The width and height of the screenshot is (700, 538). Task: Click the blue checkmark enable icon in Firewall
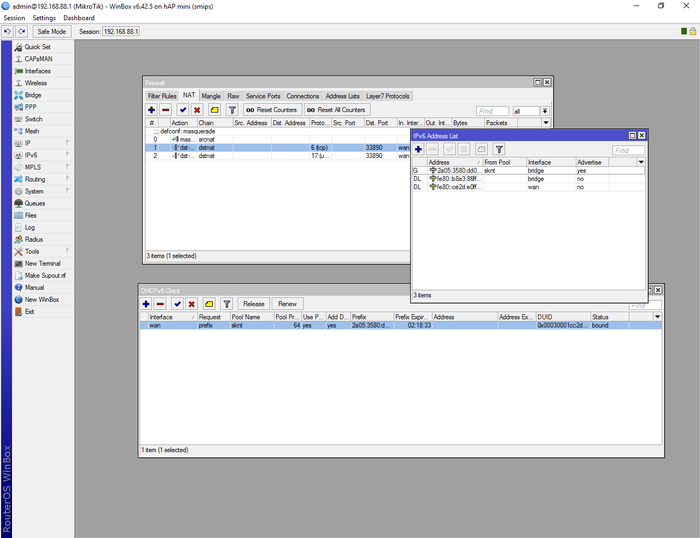tap(182, 110)
